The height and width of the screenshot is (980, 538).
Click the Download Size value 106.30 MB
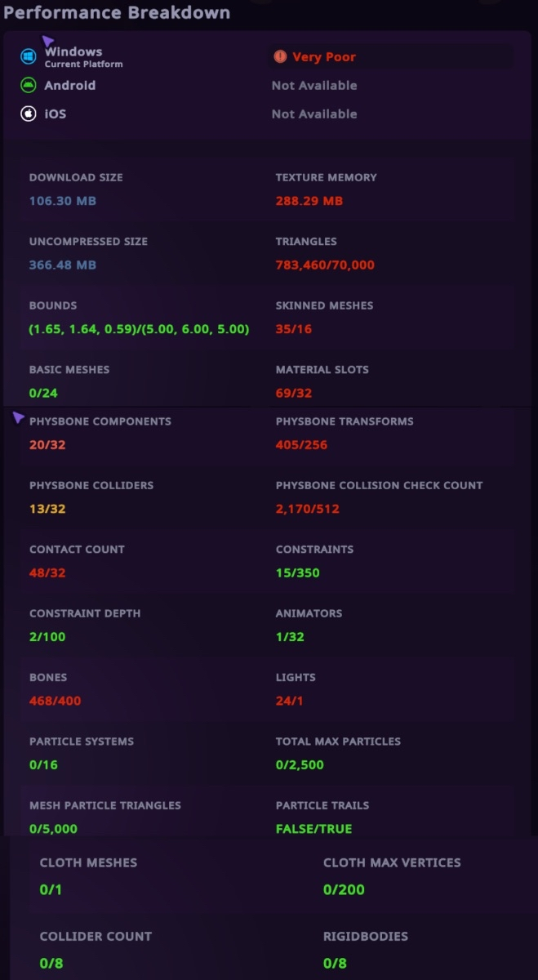63,201
